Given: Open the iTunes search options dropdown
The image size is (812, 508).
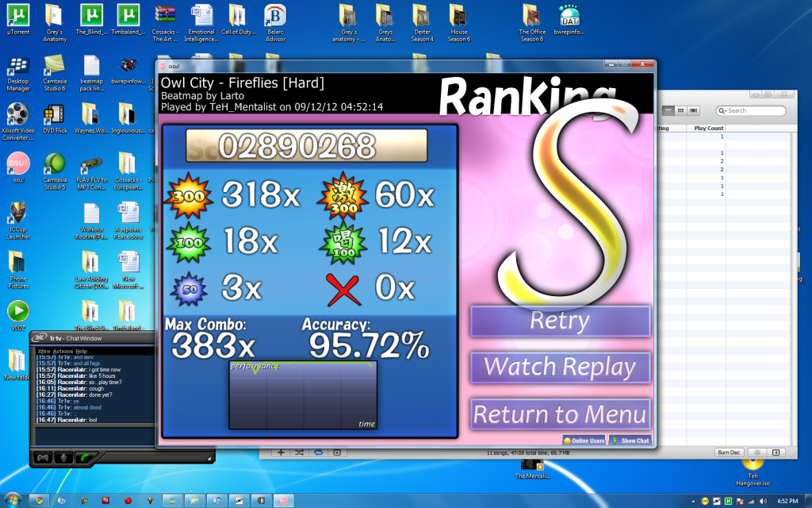Looking at the screenshot, I should pos(722,110).
